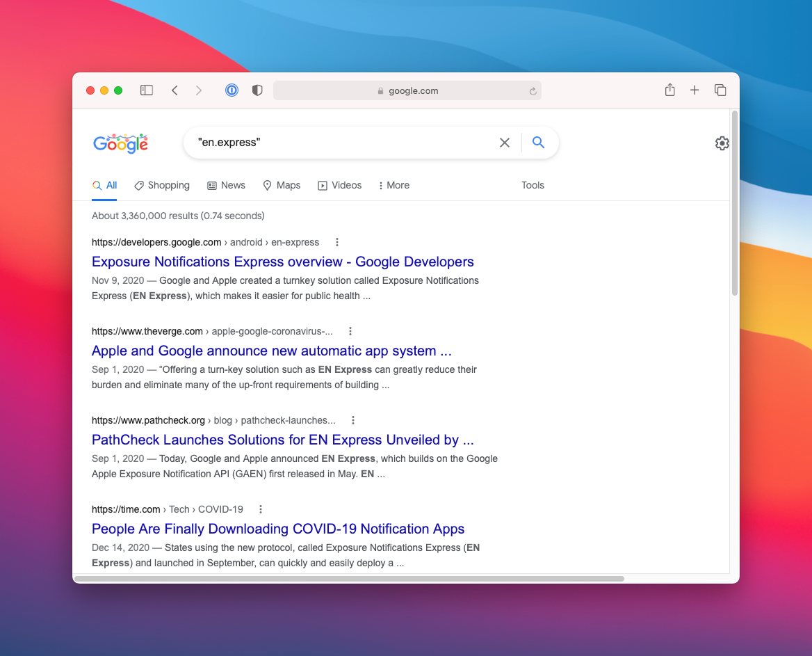Open options for theverge.com result
The height and width of the screenshot is (656, 812).
pyautogui.click(x=350, y=331)
